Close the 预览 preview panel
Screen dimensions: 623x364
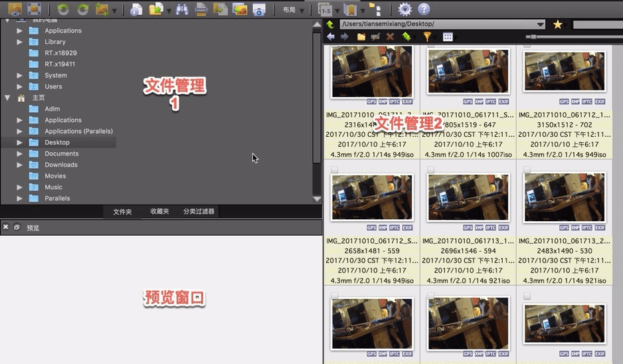6,227
